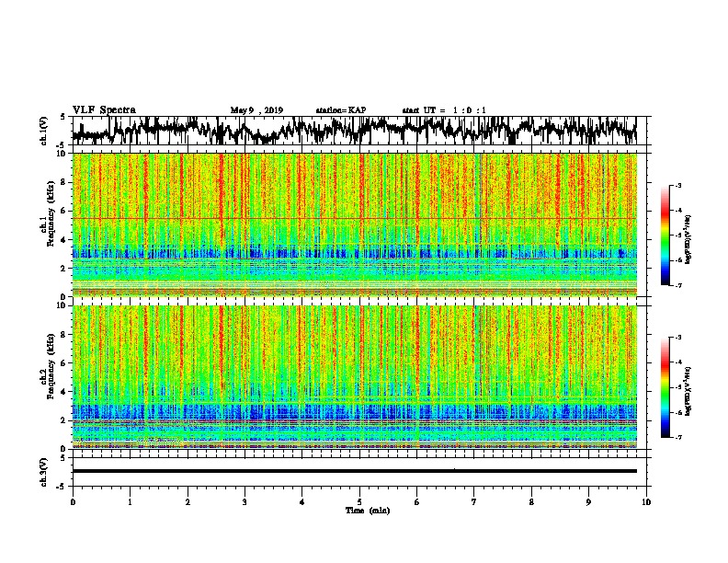This screenshot has width=728, height=563.
Task: Click the "station=KAP" header text
Action: [341, 110]
